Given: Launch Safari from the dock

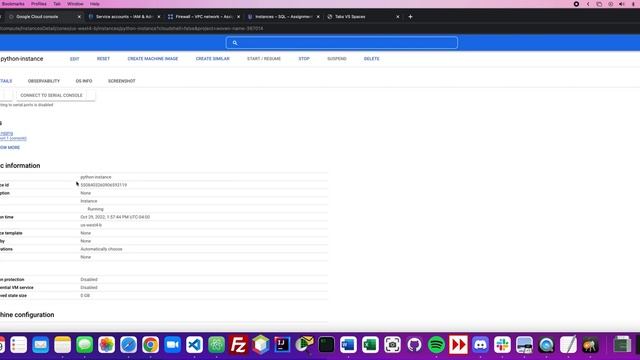Looking at the screenshot, I should [129, 345].
